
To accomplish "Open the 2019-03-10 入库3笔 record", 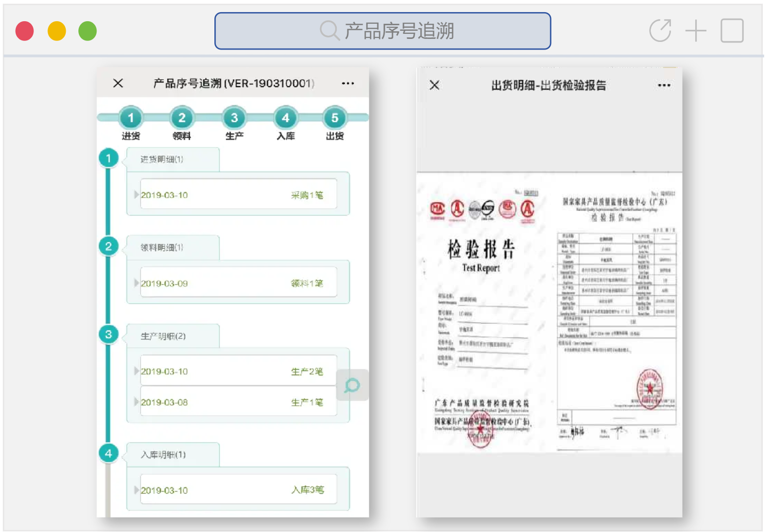I will tap(238, 490).
